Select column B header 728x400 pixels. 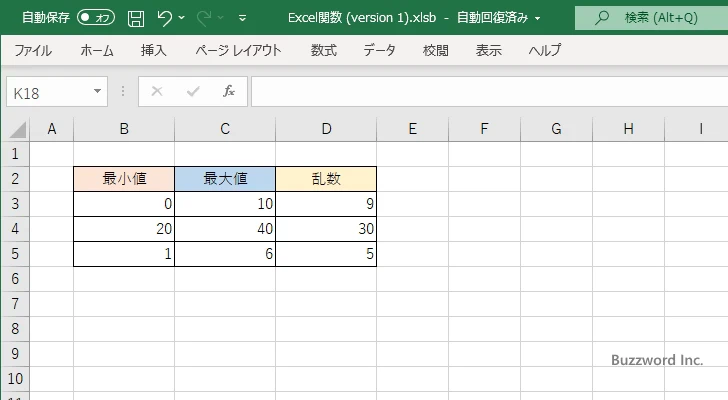coord(124,129)
